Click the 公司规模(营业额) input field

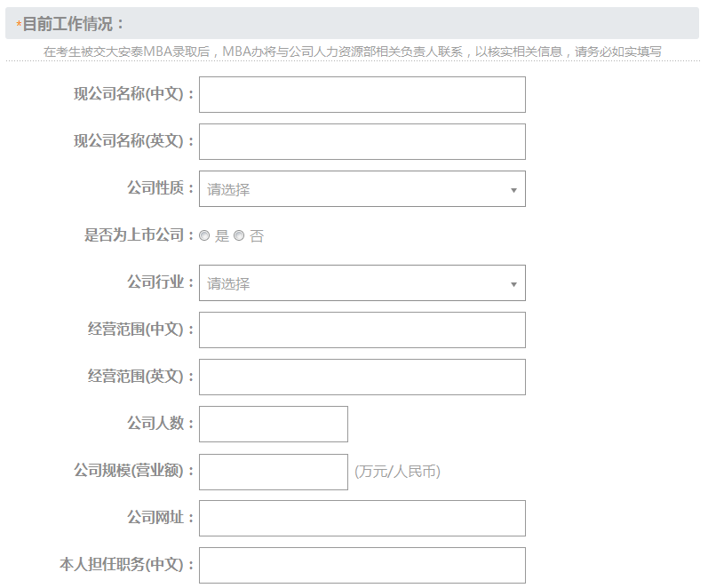pyautogui.click(x=274, y=472)
